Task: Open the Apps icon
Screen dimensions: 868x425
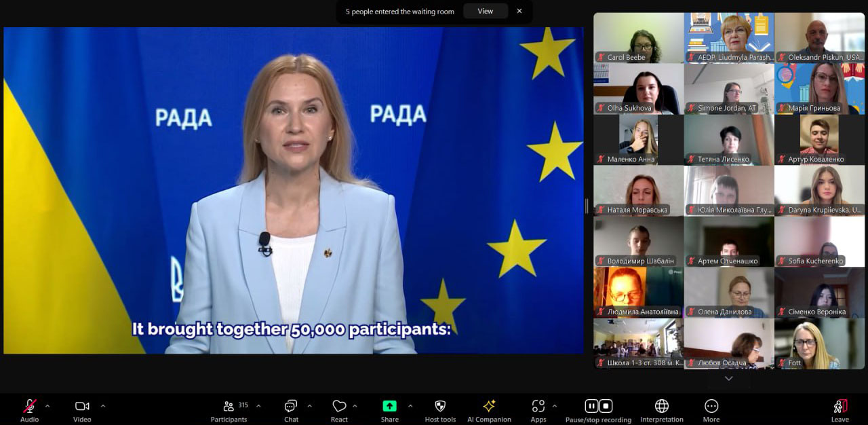Action: pos(538,410)
